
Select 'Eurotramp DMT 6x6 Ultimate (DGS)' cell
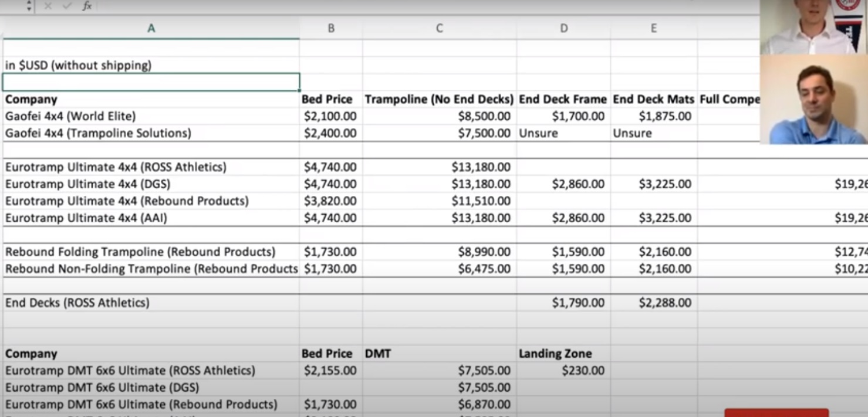[x=151, y=388]
